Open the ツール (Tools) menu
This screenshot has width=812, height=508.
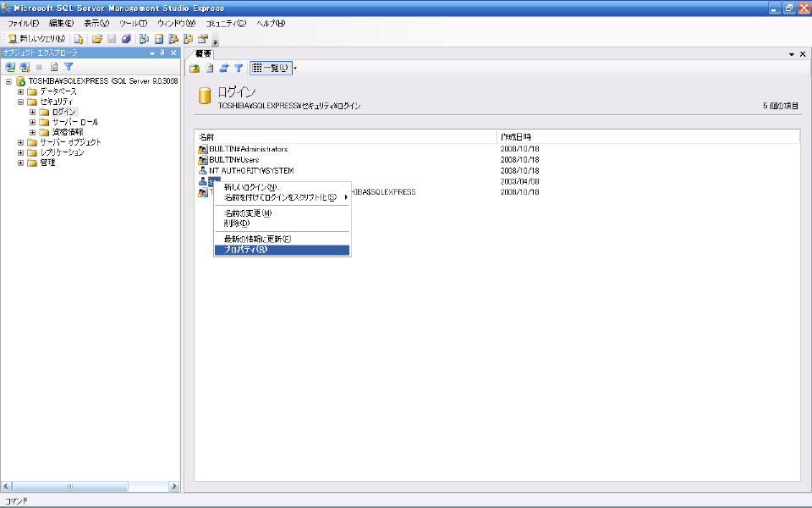click(133, 24)
